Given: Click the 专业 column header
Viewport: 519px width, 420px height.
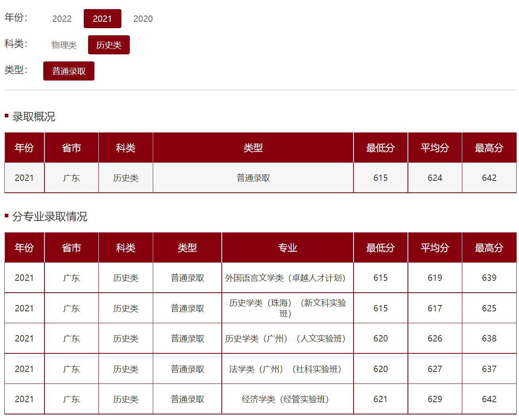Looking at the screenshot, I should [287, 247].
